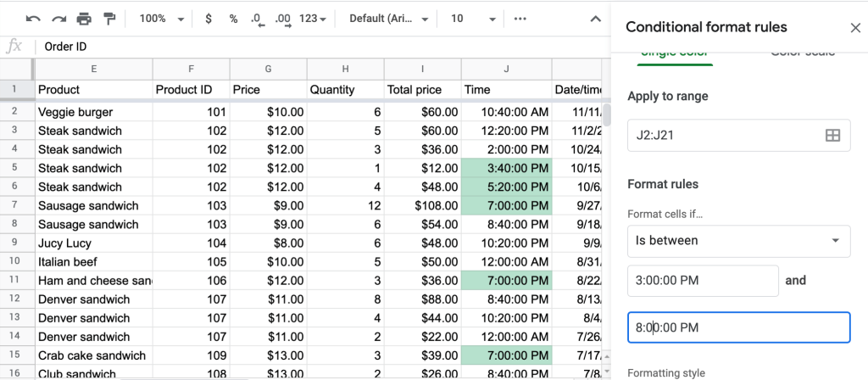This screenshot has width=868, height=380.
Task: Switch to the Single color tab
Action: [676, 53]
